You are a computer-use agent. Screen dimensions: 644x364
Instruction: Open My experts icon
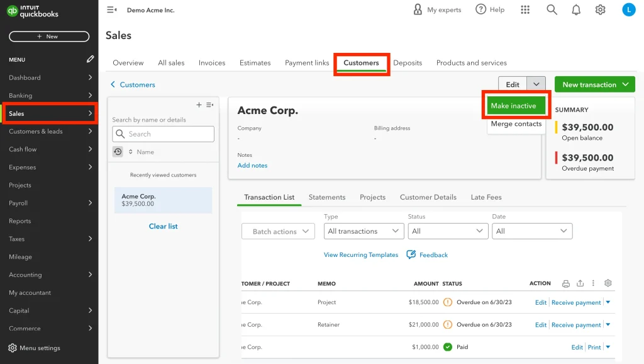click(418, 9)
